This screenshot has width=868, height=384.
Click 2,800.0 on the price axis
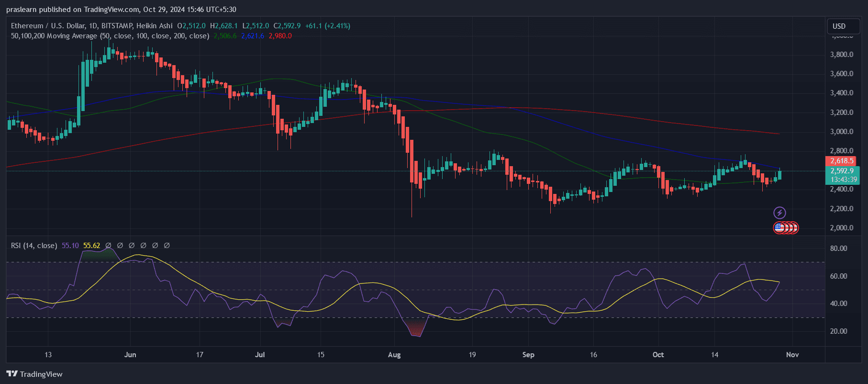[x=842, y=151]
